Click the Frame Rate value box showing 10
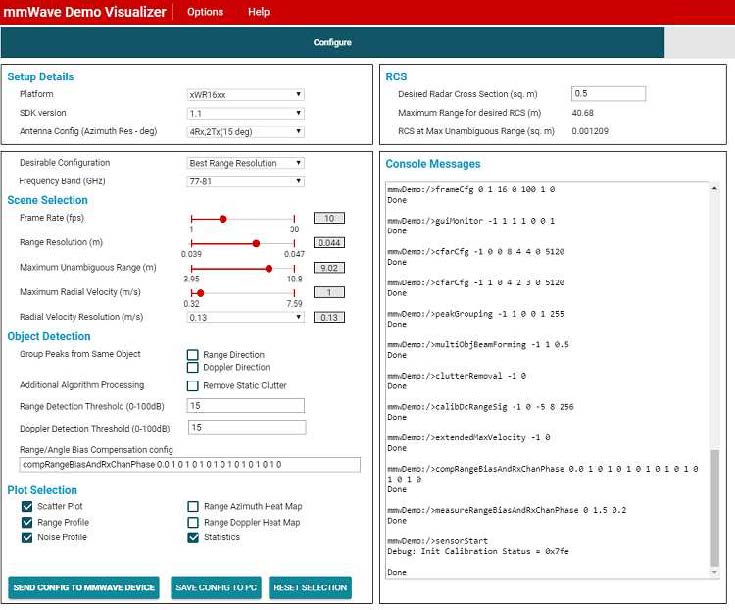The width and height of the screenshot is (735, 610). click(329, 218)
